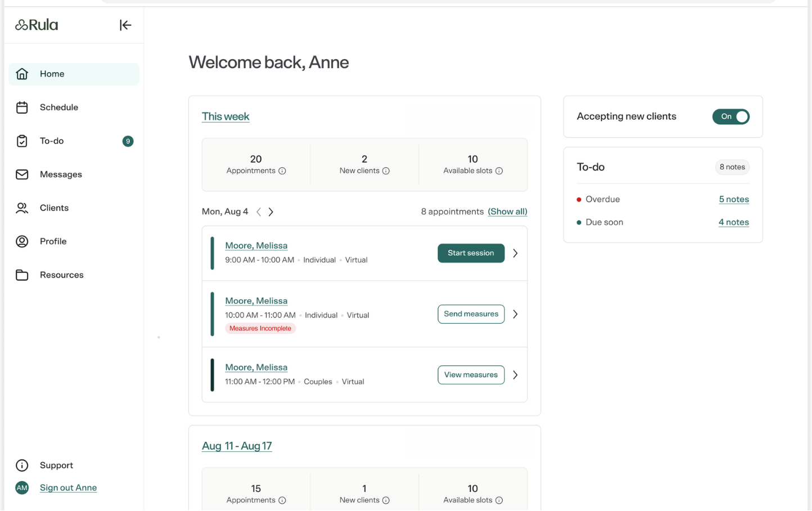Viewport: 812px width, 511px height.
Task: Click Send measures button
Action: pos(471,314)
